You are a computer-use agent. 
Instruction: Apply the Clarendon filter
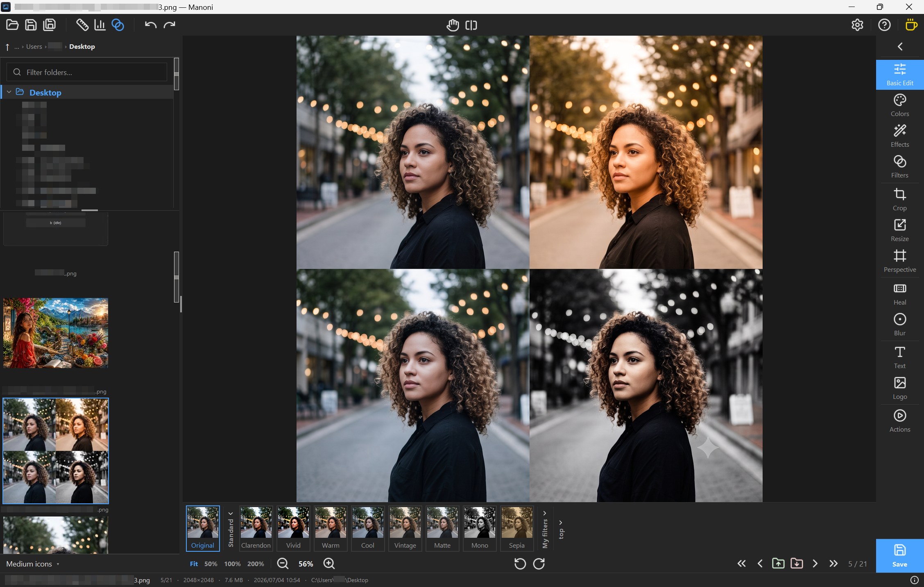click(x=256, y=528)
